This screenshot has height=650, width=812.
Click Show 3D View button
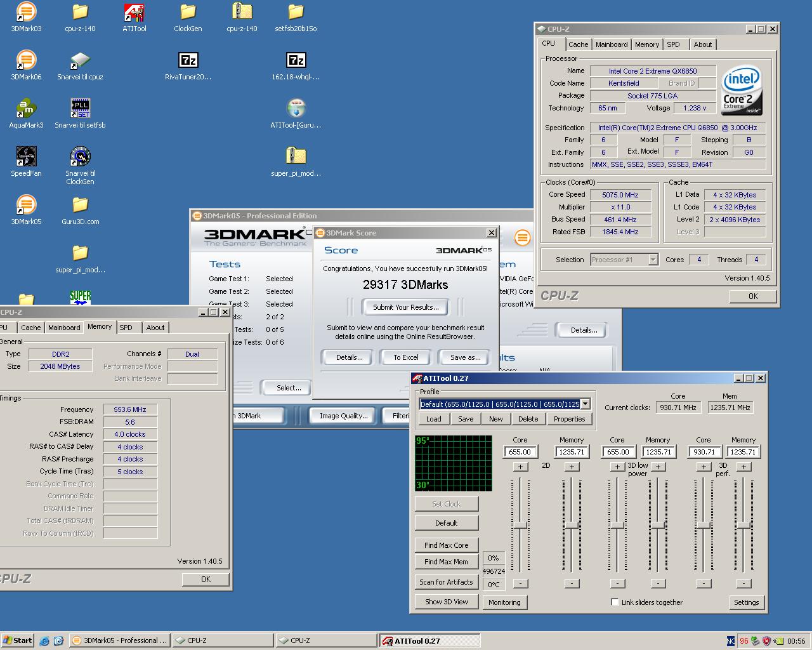446,602
